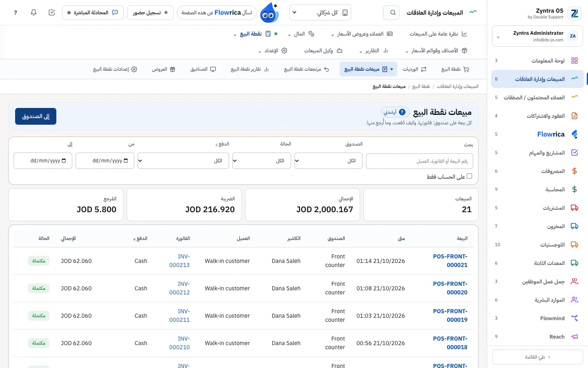The image size is (588, 368).
Task: Open invoice link INV-000212
Action: [180, 288]
